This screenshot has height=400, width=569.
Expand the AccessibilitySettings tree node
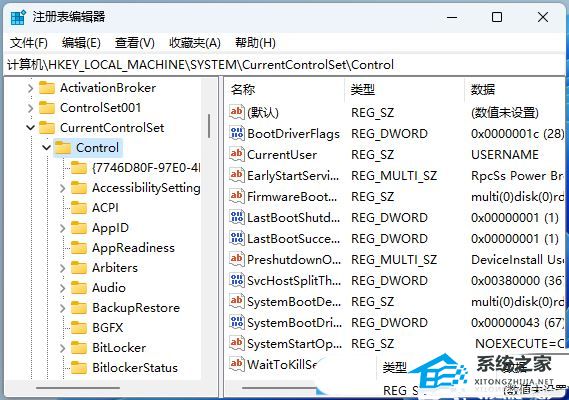click(x=62, y=188)
